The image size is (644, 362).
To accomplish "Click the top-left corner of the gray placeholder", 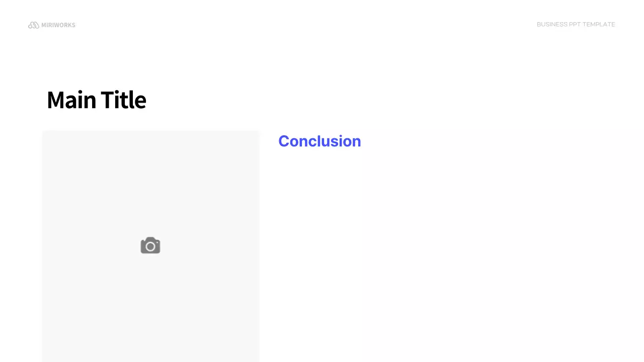I will 44,133.
